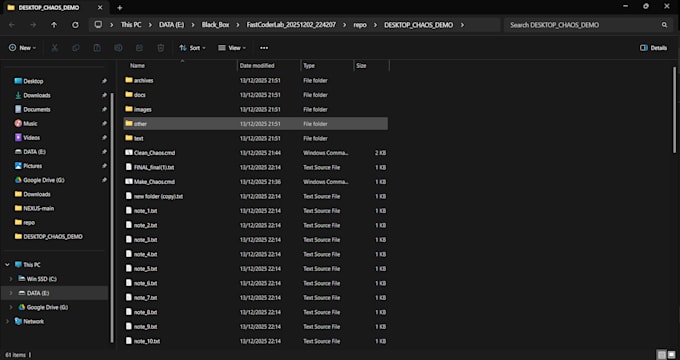The image size is (680, 360).
Task: Navigate to Black_Box breadcrumb
Action: tap(215, 25)
